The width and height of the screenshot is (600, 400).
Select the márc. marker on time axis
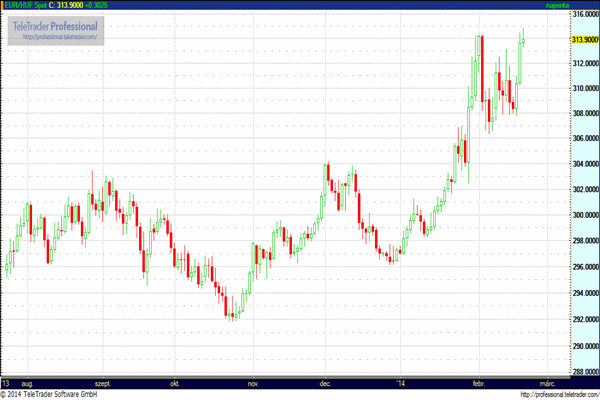547,383
